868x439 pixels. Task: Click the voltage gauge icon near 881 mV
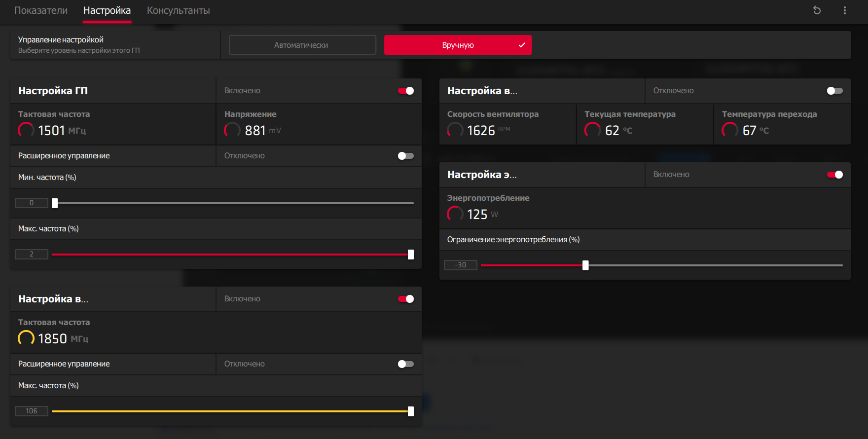click(x=232, y=130)
